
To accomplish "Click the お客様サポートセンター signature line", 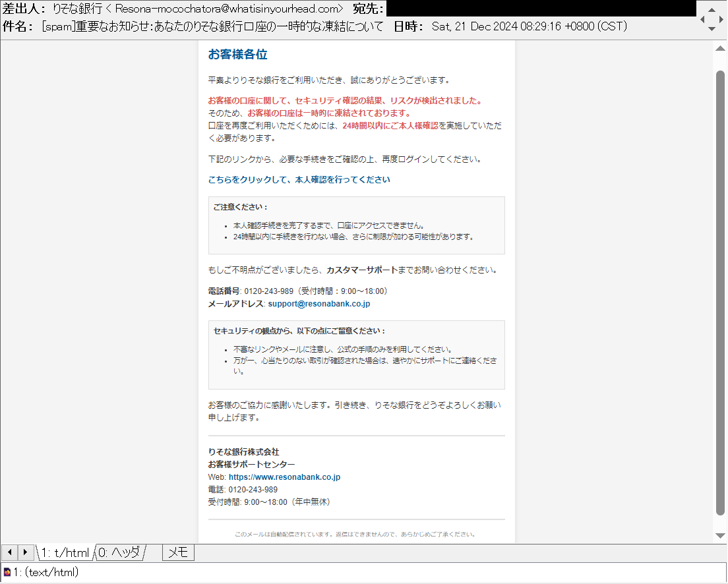I will point(252,464).
